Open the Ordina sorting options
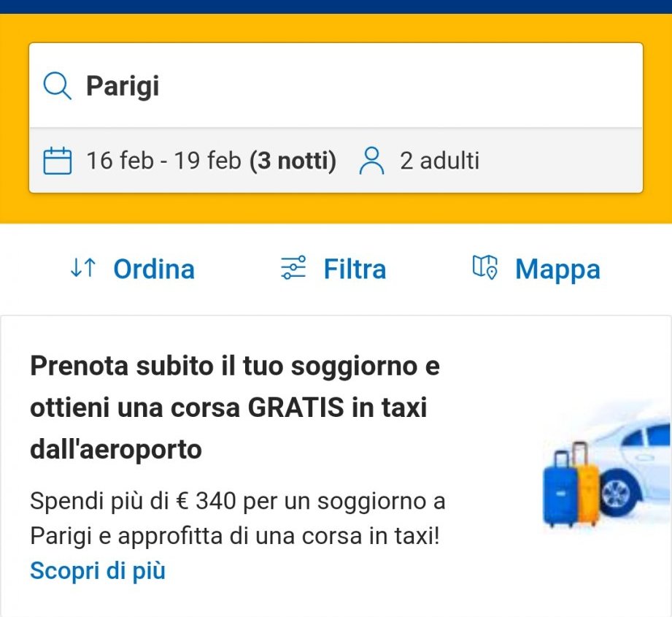This screenshot has width=672, height=617. (x=154, y=269)
